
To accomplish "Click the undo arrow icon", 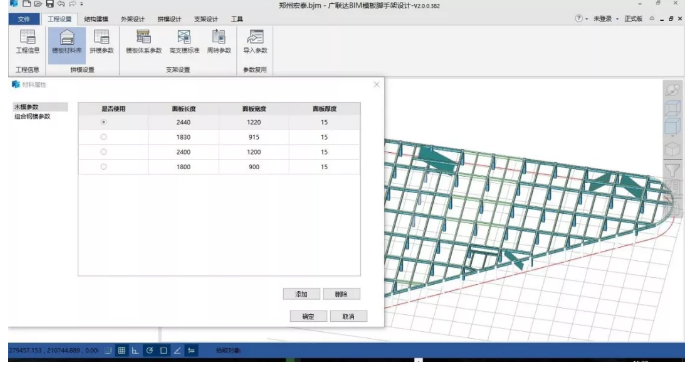I will click(61, 4).
